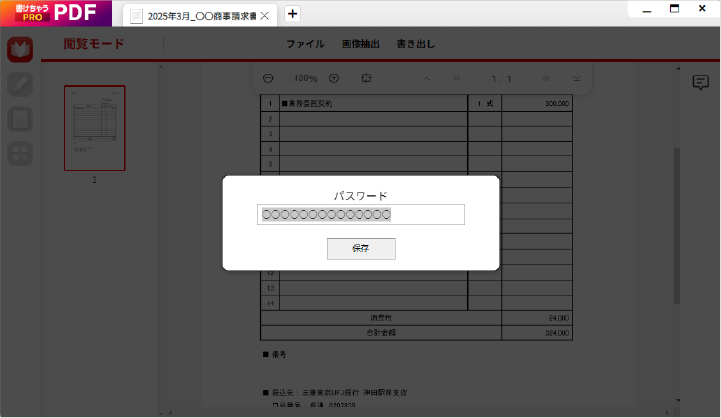Click the red home/viewer mode sidebar icon
The height and width of the screenshot is (418, 721).
click(20, 50)
